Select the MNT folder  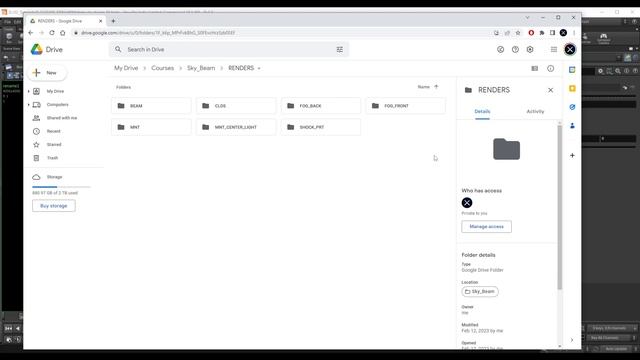(151, 127)
